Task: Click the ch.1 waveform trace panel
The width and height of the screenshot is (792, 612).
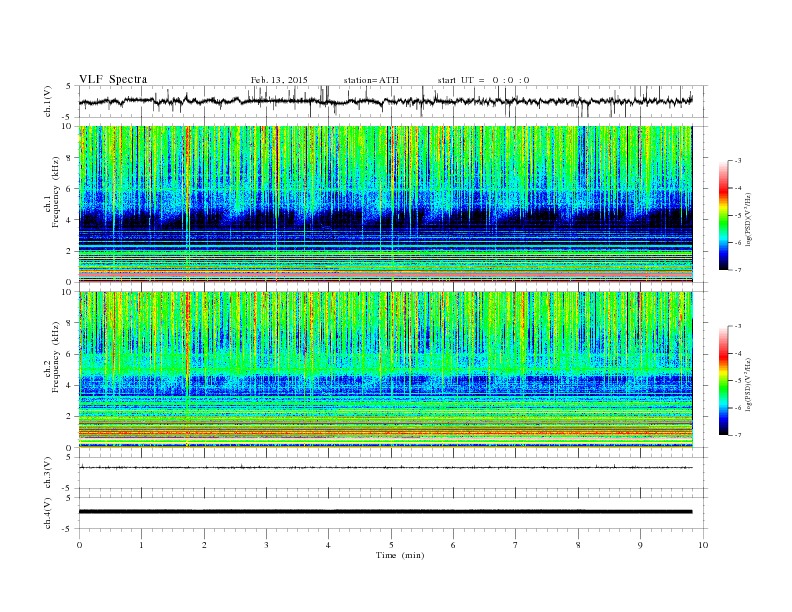Action: pyautogui.click(x=393, y=101)
